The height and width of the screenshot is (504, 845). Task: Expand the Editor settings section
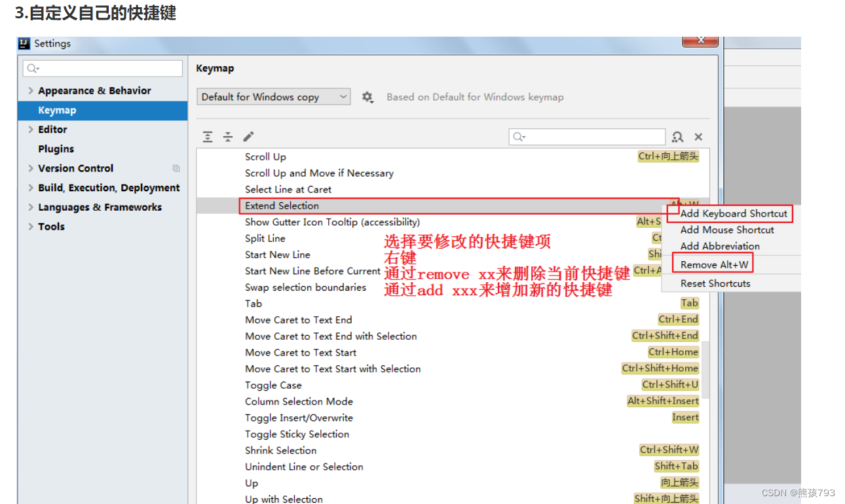[31, 130]
